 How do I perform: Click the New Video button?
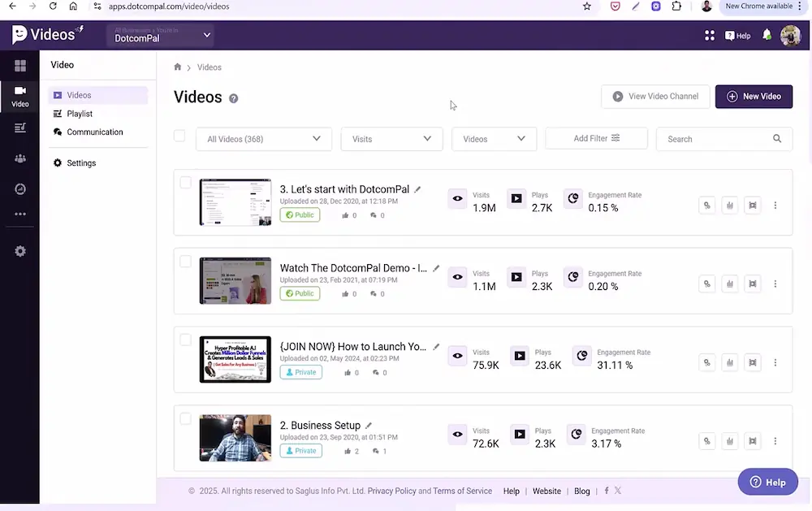(x=754, y=96)
